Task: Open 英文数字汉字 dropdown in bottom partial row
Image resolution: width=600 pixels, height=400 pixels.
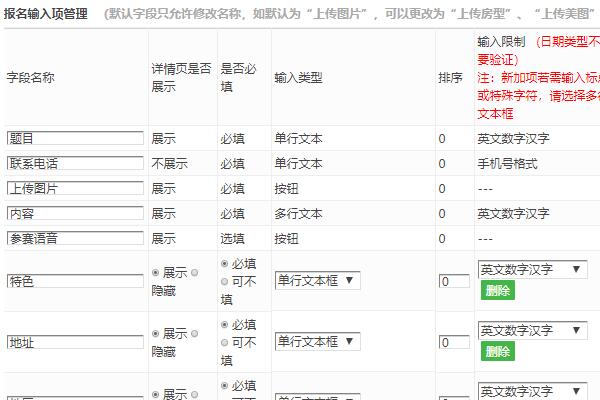Action: [533, 391]
